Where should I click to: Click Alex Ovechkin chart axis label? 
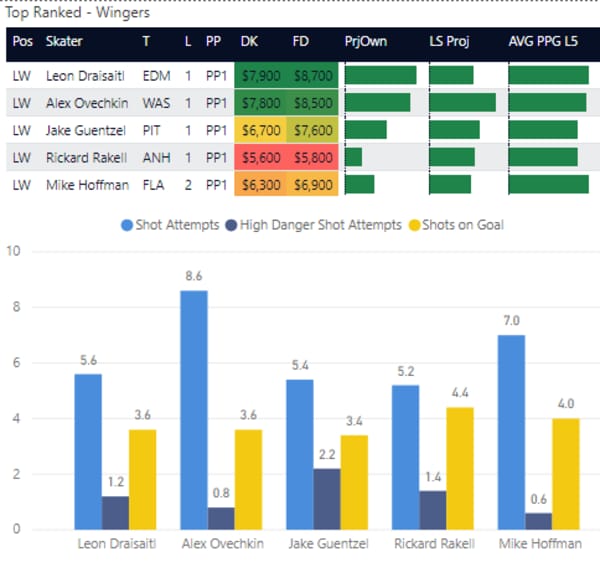(x=223, y=544)
